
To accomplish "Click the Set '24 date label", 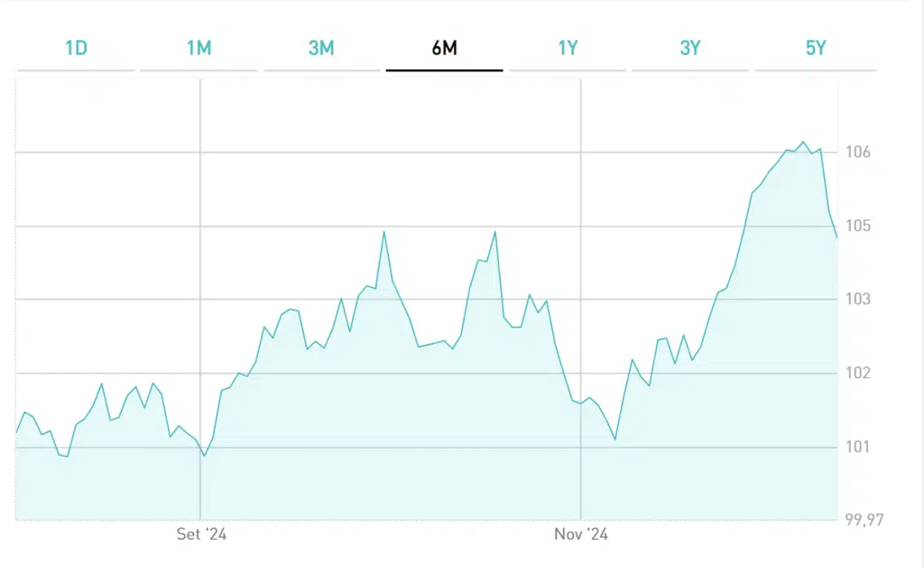I will point(200,535).
